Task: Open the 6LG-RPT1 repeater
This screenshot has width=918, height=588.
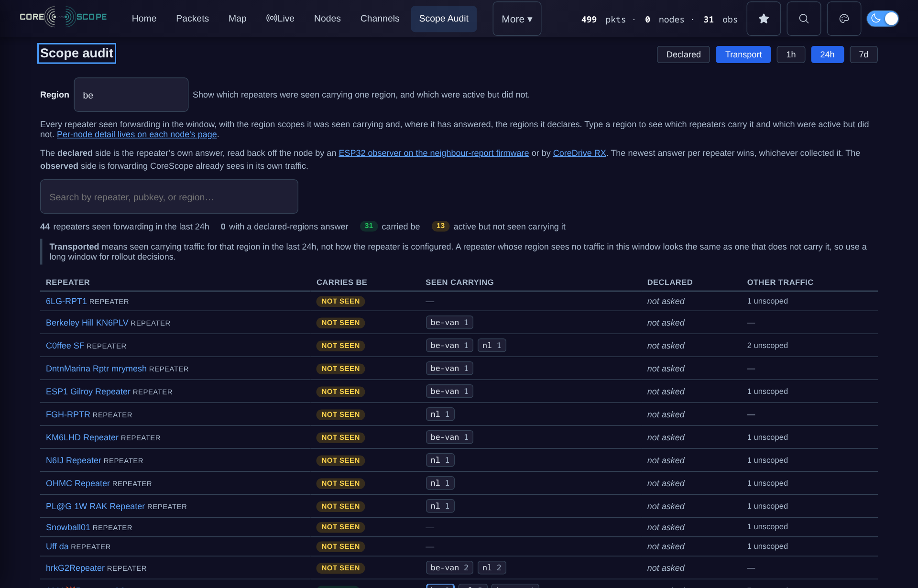Action: [x=66, y=301]
